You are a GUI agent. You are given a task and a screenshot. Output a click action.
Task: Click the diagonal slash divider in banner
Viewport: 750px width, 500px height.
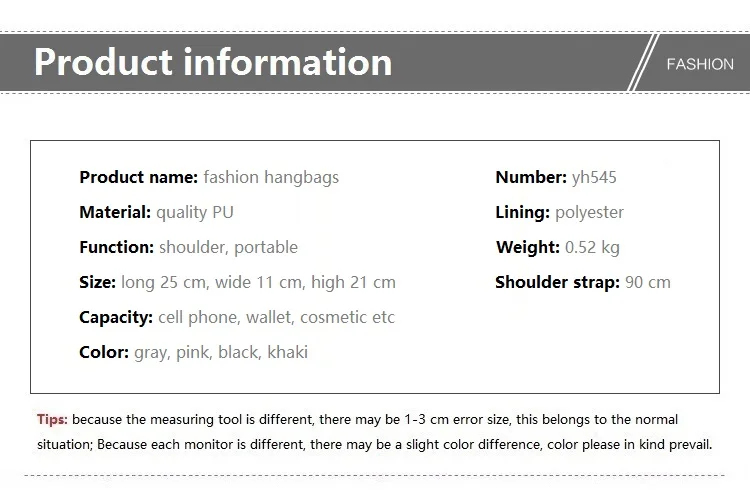click(643, 62)
